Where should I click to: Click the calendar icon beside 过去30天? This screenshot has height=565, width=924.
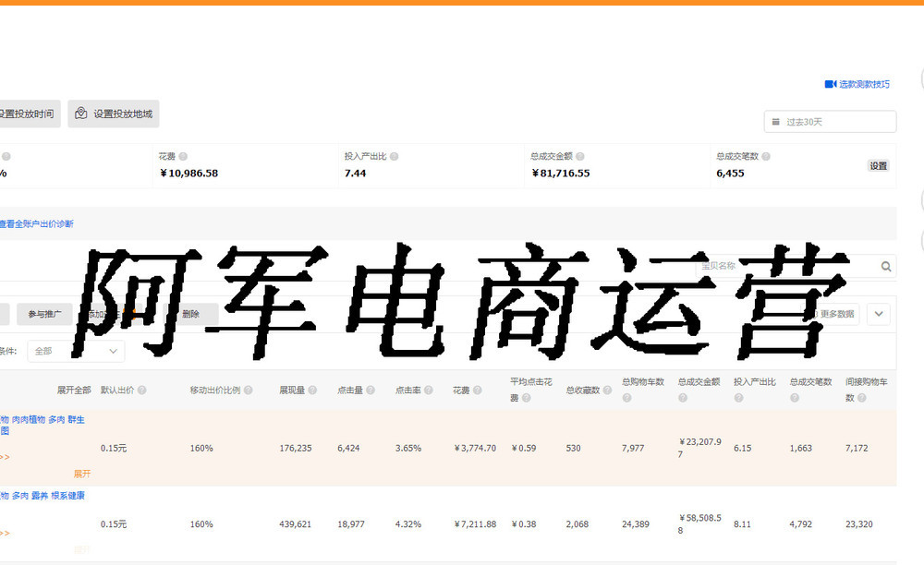point(775,122)
